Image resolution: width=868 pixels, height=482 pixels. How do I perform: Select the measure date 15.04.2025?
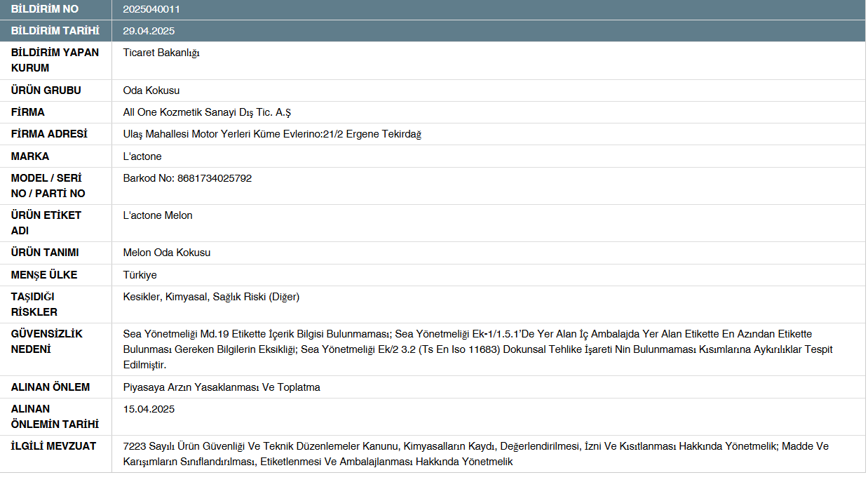[149, 409]
